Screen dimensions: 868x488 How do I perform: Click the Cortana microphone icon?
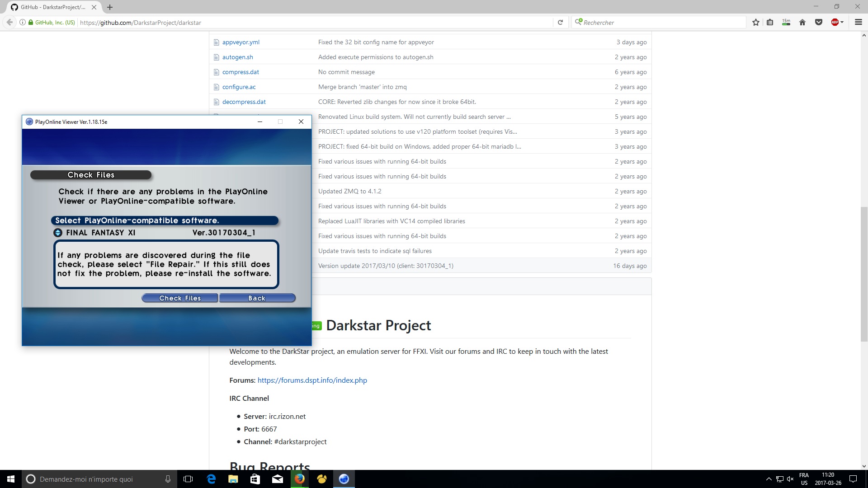[x=168, y=479]
